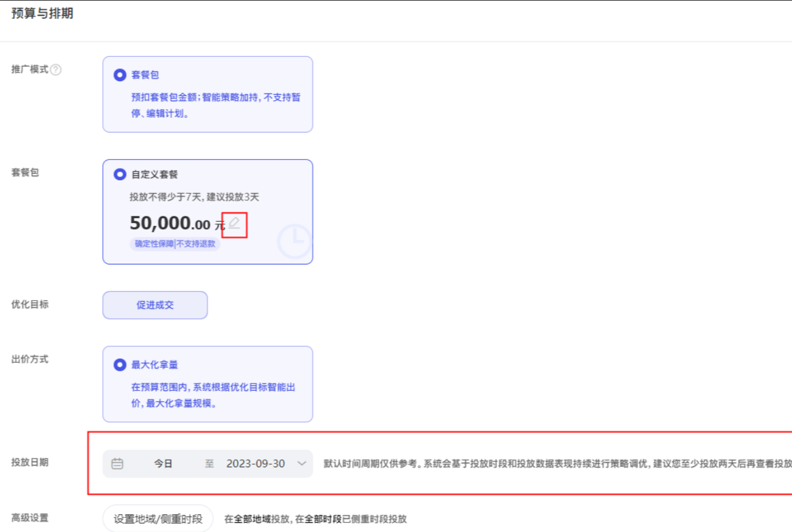Click the 优化目标 field label
792x532 pixels.
pos(30,304)
